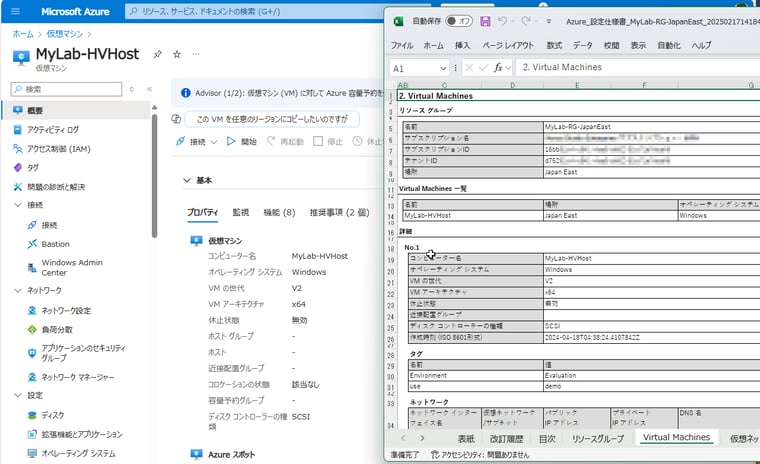Open the Excel ホーム ribbon tab

coord(433,46)
